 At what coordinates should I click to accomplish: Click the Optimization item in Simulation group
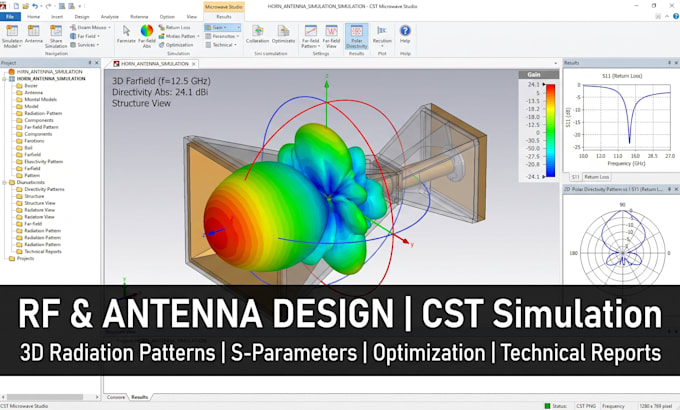click(x=176, y=45)
